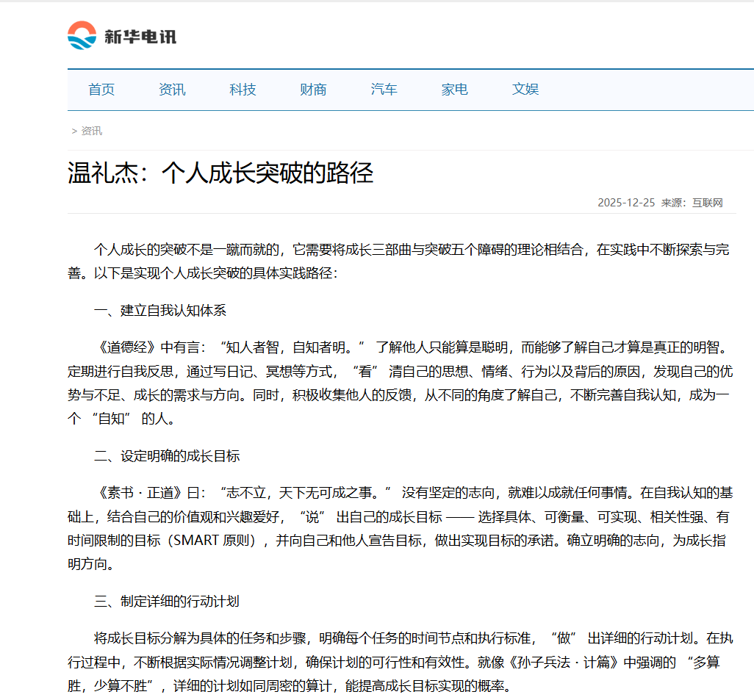Viewport: 754px width, 700px height.
Task: Open the 文娱 channel
Action: coord(525,89)
